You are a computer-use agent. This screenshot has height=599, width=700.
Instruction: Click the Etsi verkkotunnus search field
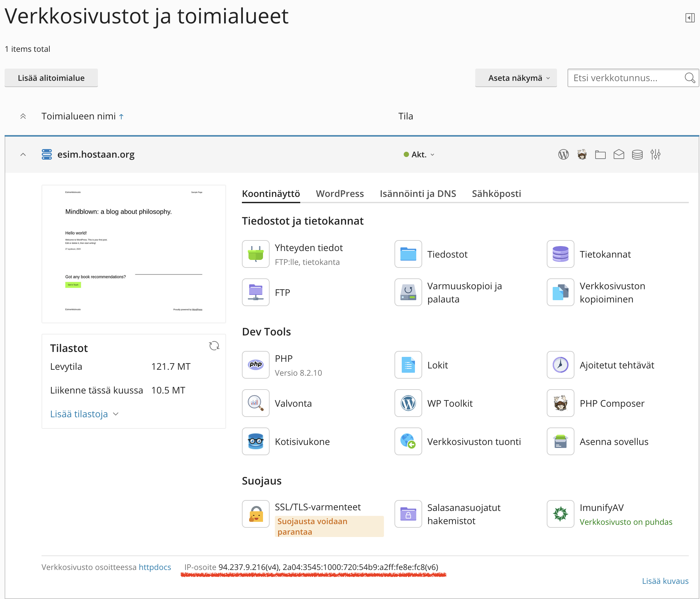point(633,78)
